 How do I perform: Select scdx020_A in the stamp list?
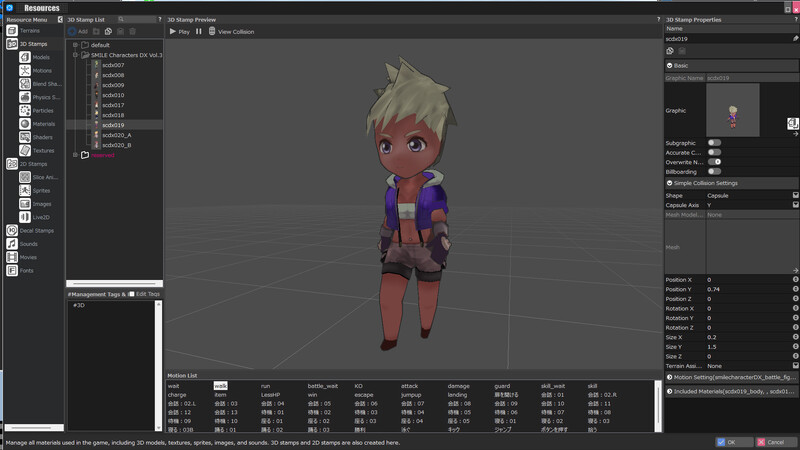coord(116,135)
